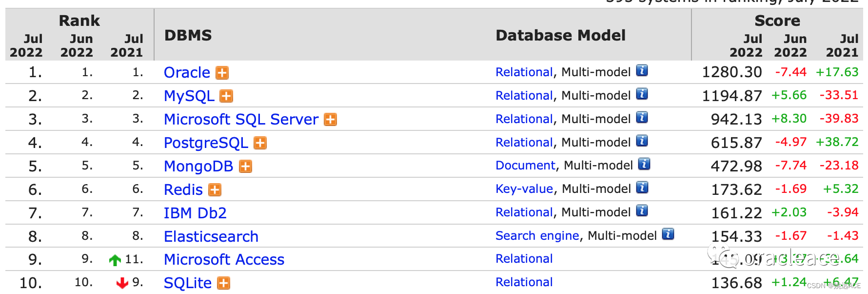Open the PostgreSQL link

[206, 143]
